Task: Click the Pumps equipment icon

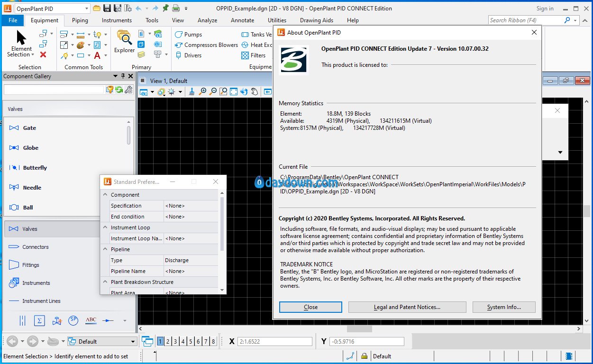Action: (x=179, y=35)
